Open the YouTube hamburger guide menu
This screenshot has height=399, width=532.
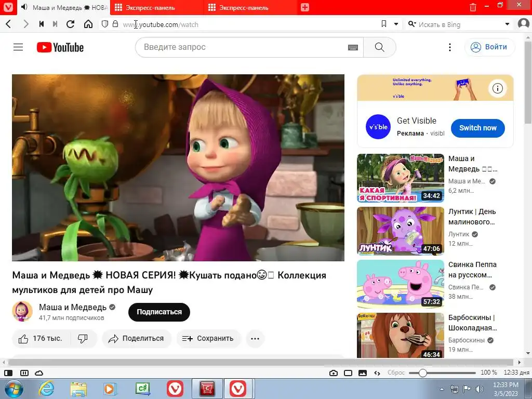pos(18,47)
